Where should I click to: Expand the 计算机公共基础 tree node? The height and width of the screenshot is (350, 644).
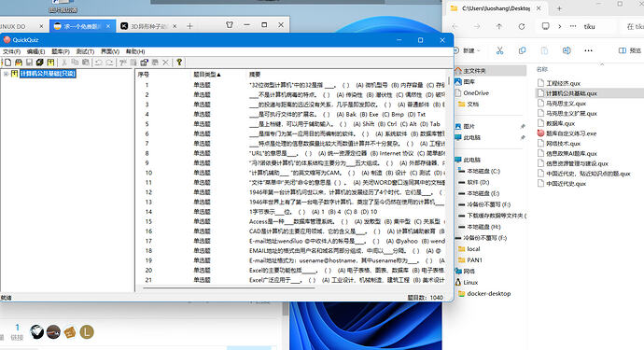[x=6, y=74]
